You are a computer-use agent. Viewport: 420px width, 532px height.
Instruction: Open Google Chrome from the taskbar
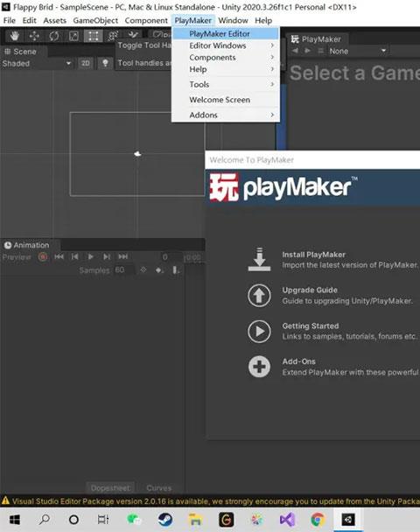(318, 520)
